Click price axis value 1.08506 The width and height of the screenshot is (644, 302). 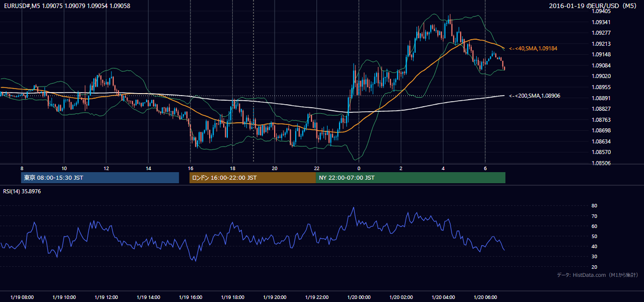coord(602,163)
